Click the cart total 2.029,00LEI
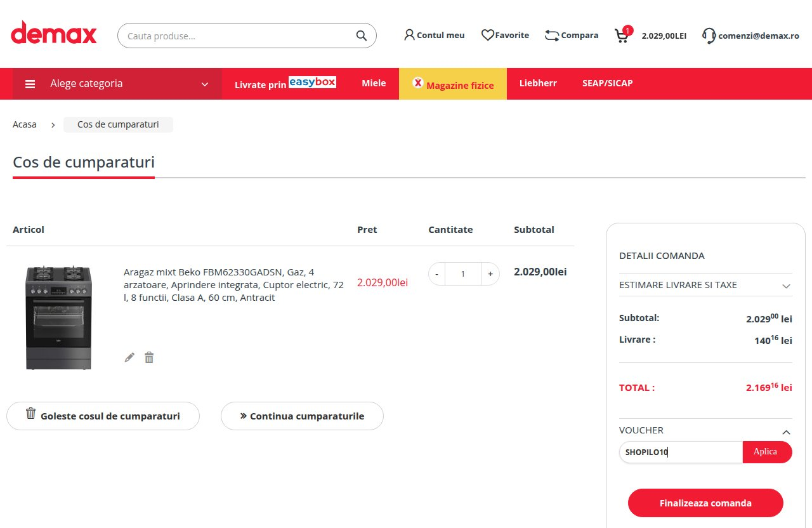The height and width of the screenshot is (528, 812). pos(664,36)
